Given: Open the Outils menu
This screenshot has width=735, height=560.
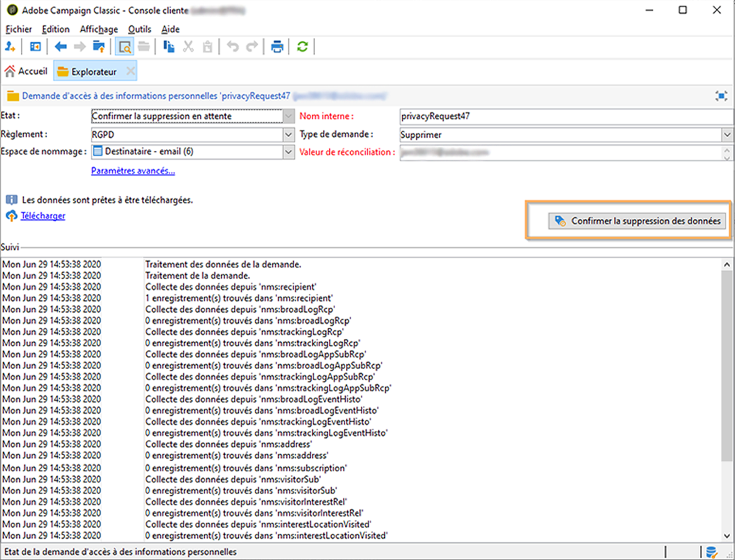Looking at the screenshot, I should (x=139, y=30).
